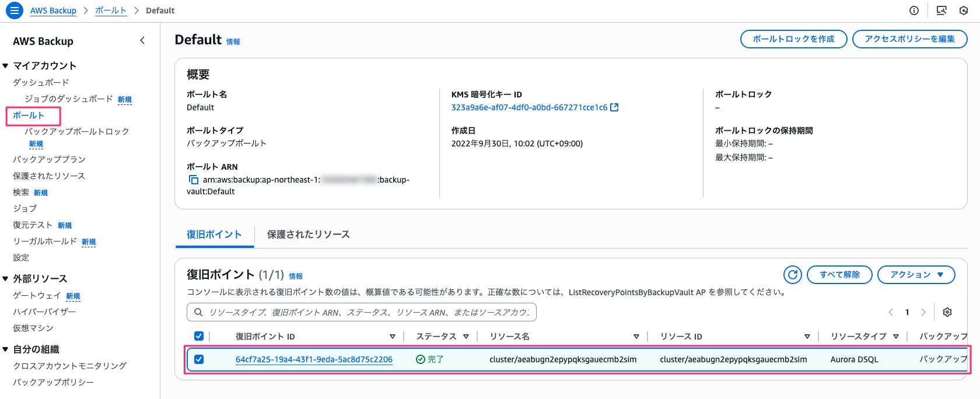Click アクセスポリシーを編集 button
980x399 pixels.
pyautogui.click(x=910, y=39)
